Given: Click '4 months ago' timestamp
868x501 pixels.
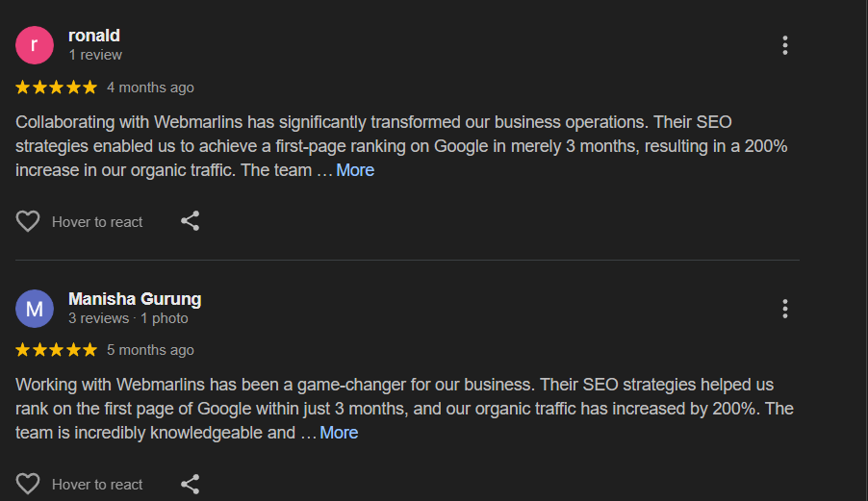Looking at the screenshot, I should 150,88.
